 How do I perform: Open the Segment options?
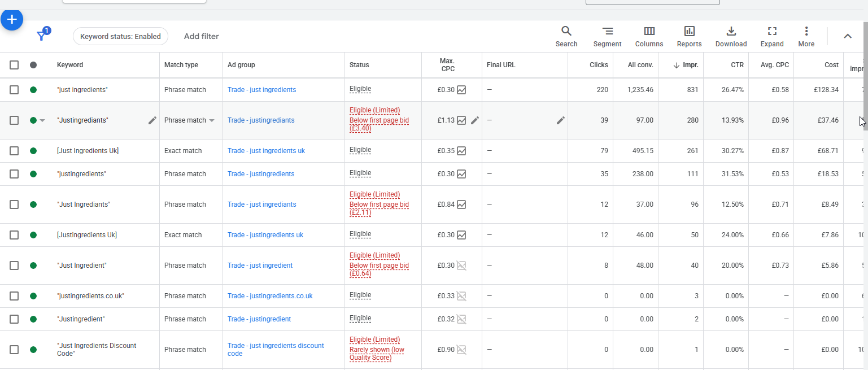click(x=607, y=37)
